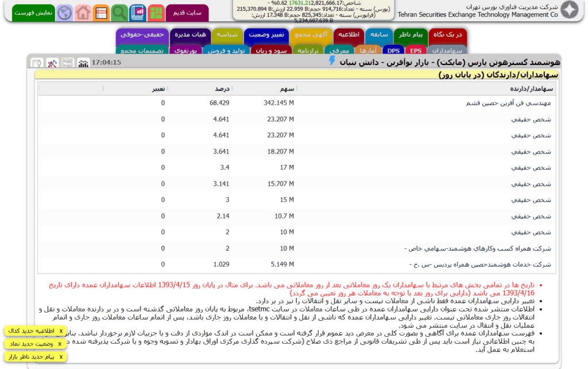Image resolution: width=588 pixels, height=369 pixels.
Task: Switch to the سابقه tab
Action: (x=379, y=36)
